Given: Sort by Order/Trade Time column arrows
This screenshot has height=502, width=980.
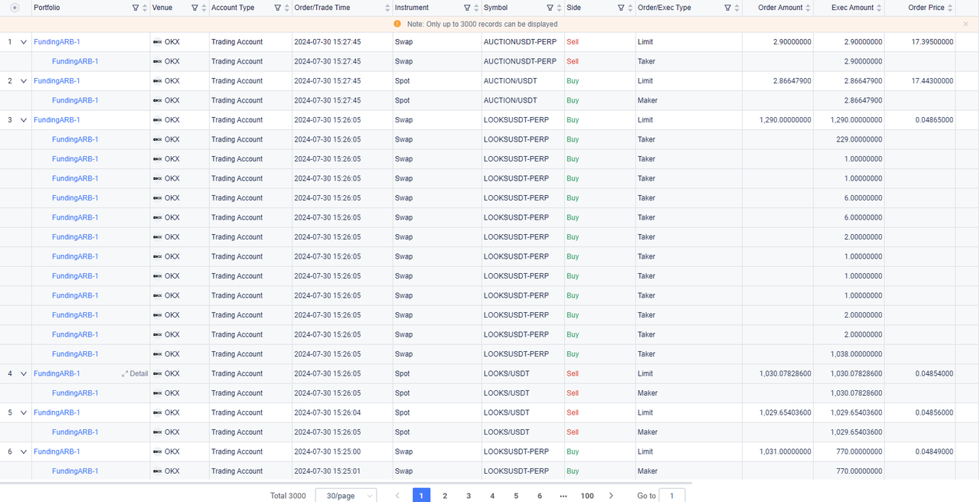Looking at the screenshot, I should (387, 8).
